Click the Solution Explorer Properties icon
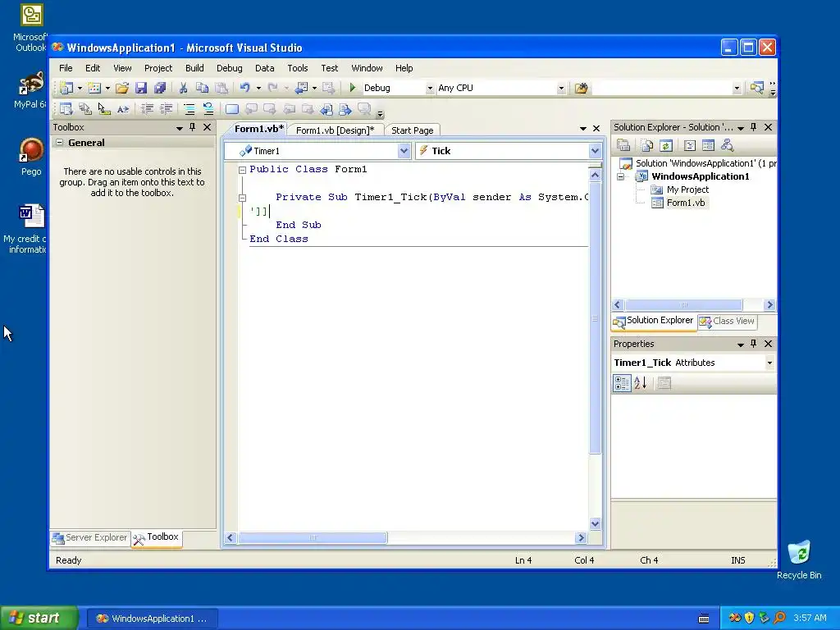 click(623, 145)
